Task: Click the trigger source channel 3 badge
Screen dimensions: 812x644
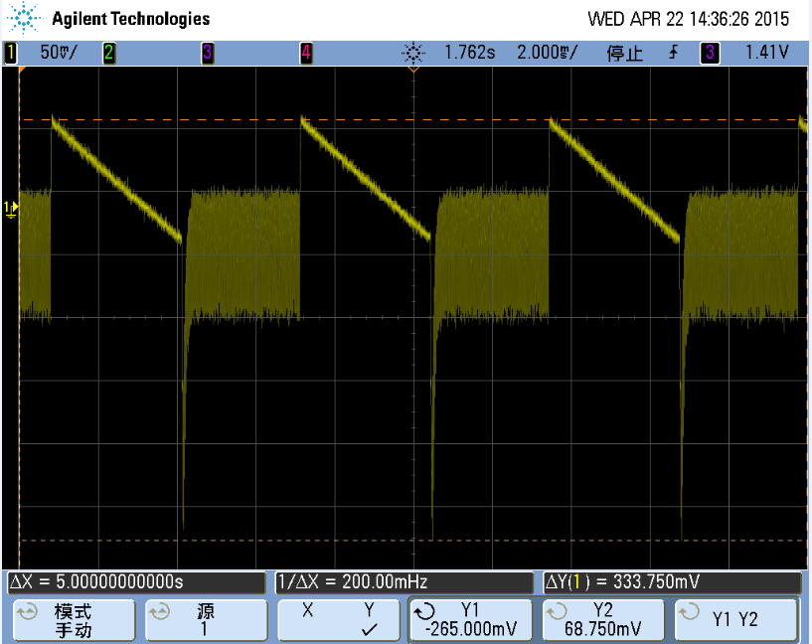Action: (x=710, y=53)
